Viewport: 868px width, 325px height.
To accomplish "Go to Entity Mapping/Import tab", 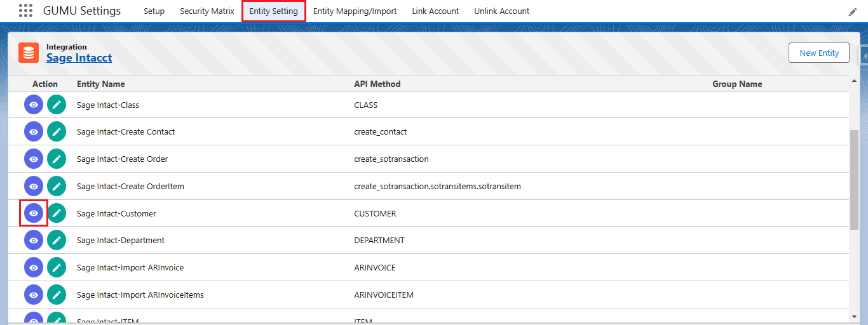I will (x=355, y=11).
